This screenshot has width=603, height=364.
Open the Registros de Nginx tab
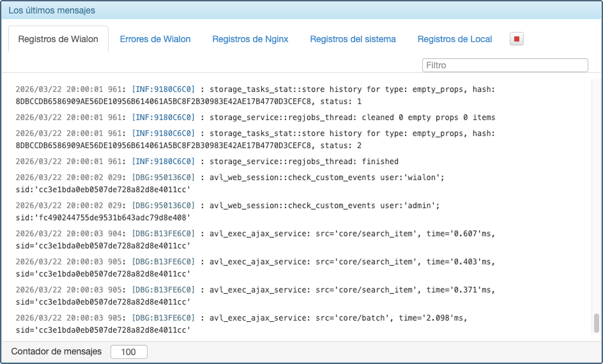pos(250,39)
